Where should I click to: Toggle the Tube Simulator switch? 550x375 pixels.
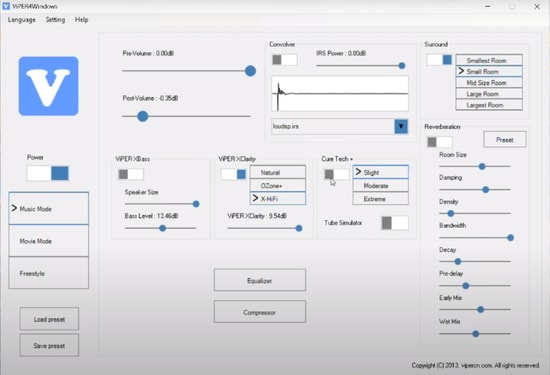(x=395, y=223)
